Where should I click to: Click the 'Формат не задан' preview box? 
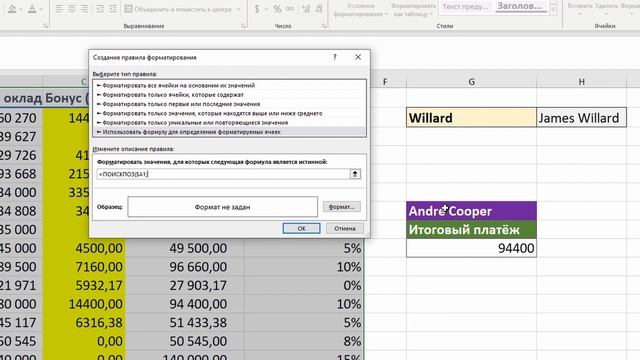222,207
